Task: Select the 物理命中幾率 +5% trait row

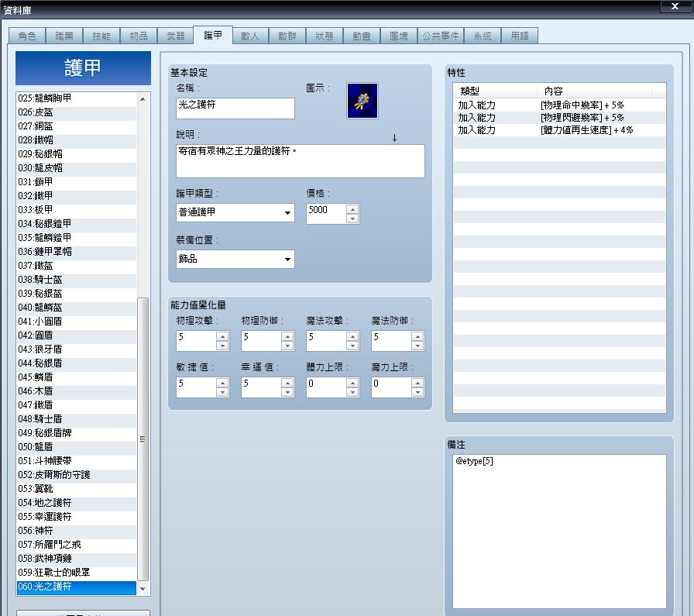Action: point(559,105)
